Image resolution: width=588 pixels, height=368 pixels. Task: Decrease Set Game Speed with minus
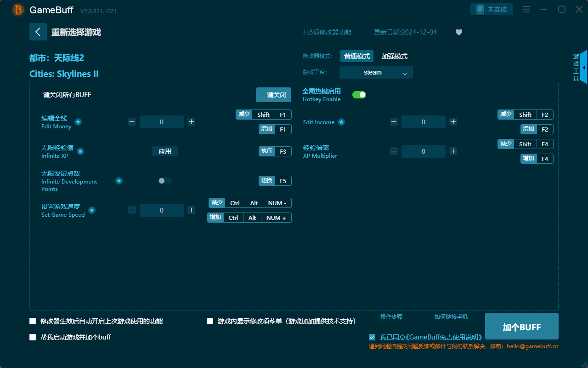[132, 210]
